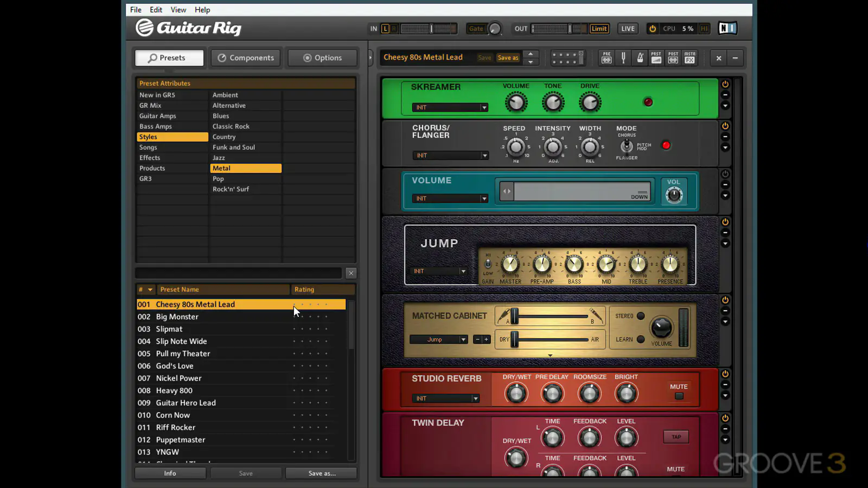
Task: Switch to the Components tab
Action: click(x=246, y=58)
